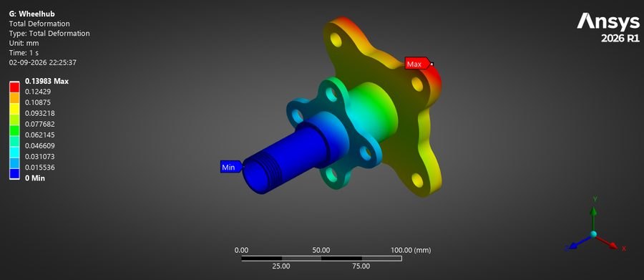Screen dimensions: 644x280
Task: Click the cyan isometric ball of triad
Action: click(593, 234)
